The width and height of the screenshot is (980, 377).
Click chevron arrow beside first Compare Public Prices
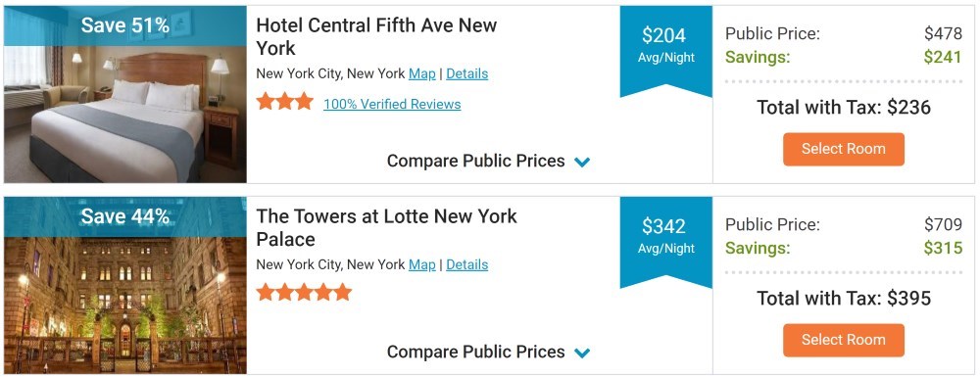point(582,163)
